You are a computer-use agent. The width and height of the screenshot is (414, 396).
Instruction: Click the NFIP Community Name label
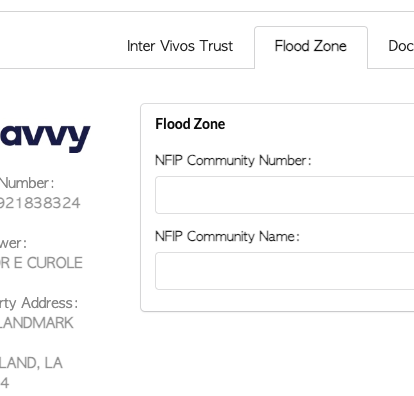pyautogui.click(x=227, y=237)
